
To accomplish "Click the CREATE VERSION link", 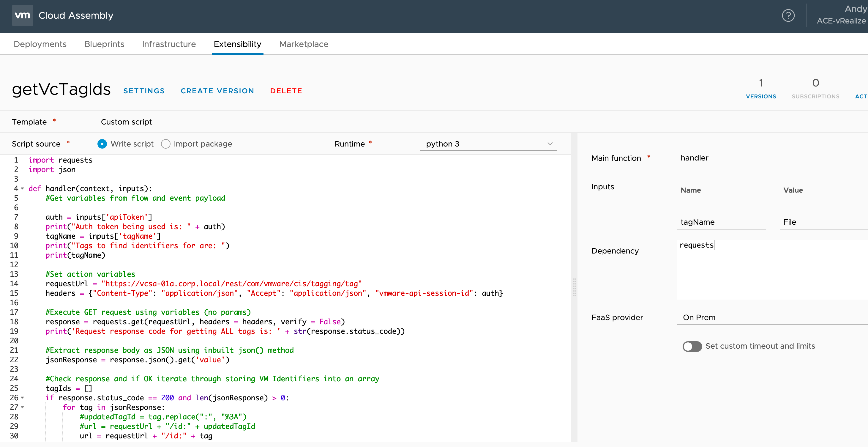I will tap(217, 91).
